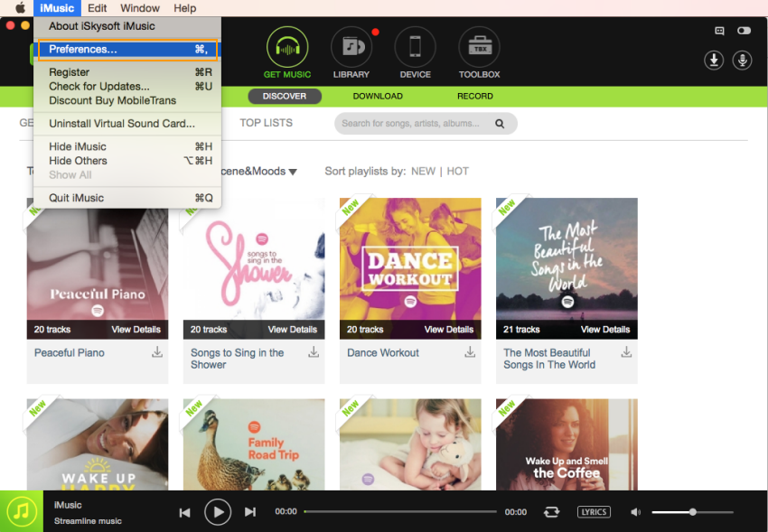This screenshot has height=532, width=768.
Task: View Details of Dance Workout
Action: (449, 330)
